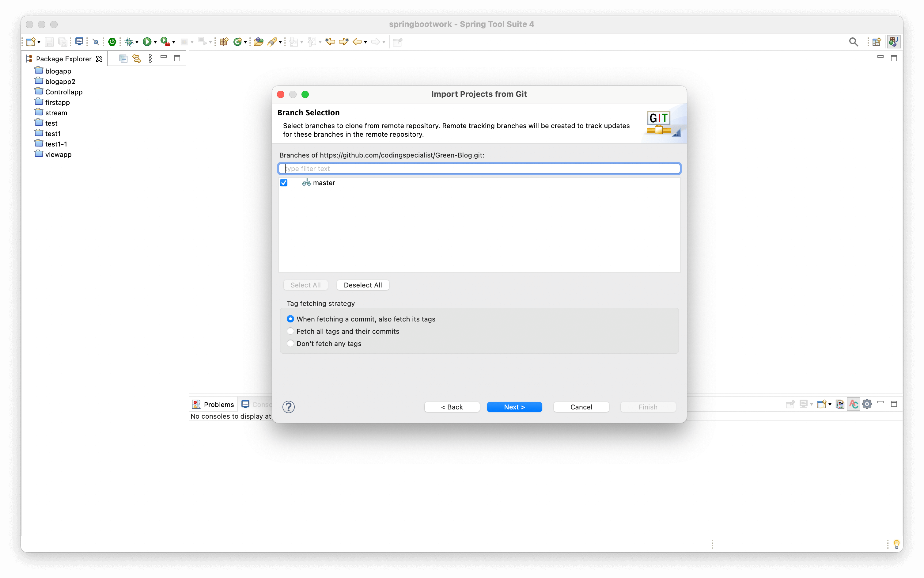This screenshot has width=924, height=578.
Task: Open the New wizard dropdown arrow
Action: (x=39, y=42)
